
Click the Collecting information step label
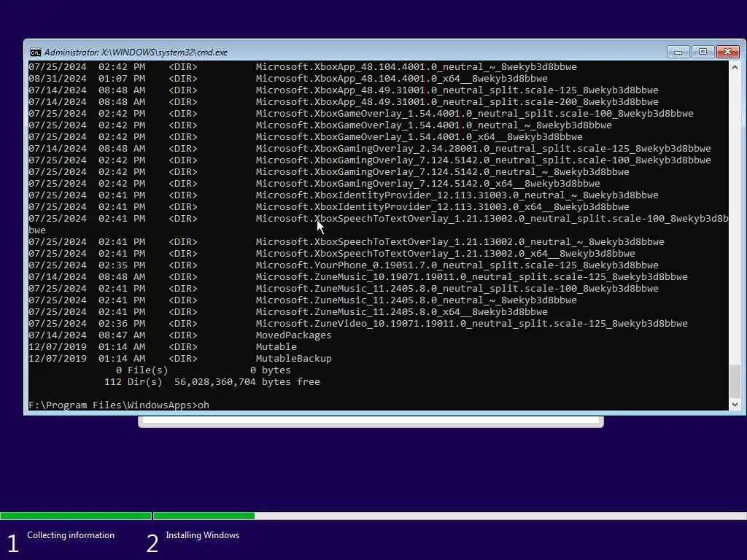71,535
